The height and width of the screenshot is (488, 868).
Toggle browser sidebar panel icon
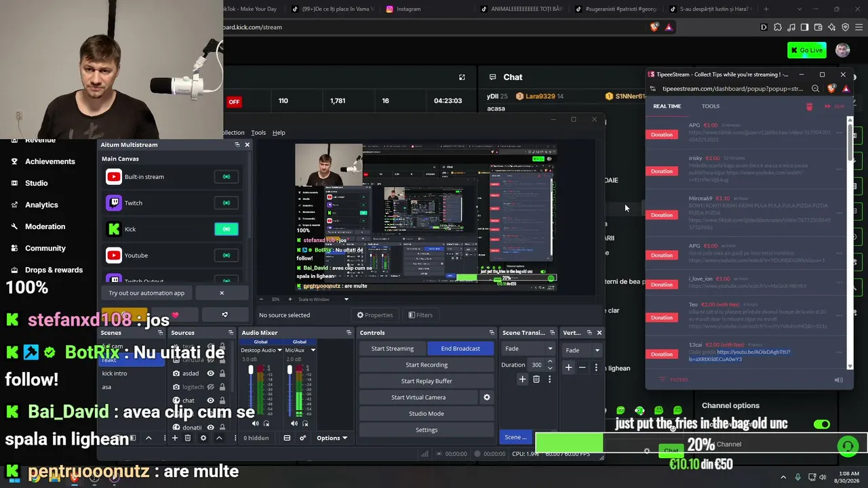click(804, 27)
